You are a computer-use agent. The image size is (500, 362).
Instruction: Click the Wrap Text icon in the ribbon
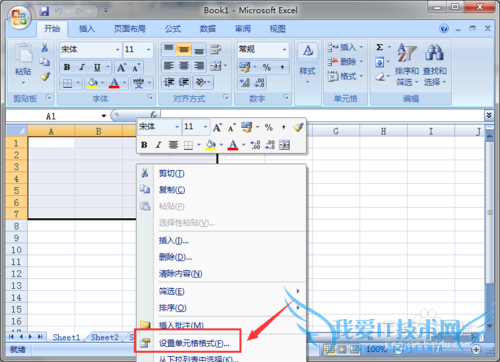(216, 49)
